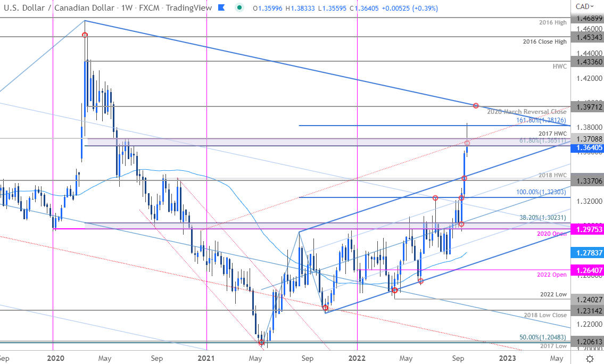Select the 1.39712 price label
The width and height of the screenshot is (604, 364).
tap(587, 106)
